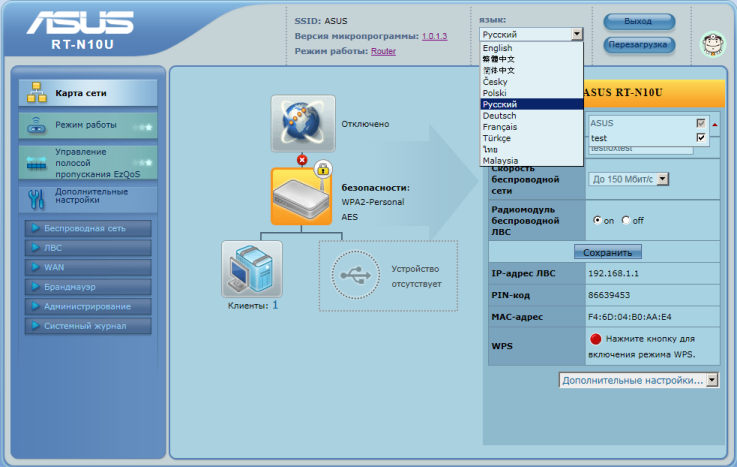The width and height of the screenshot is (737, 467).
Task: Click the router device icon
Action: click(301, 196)
